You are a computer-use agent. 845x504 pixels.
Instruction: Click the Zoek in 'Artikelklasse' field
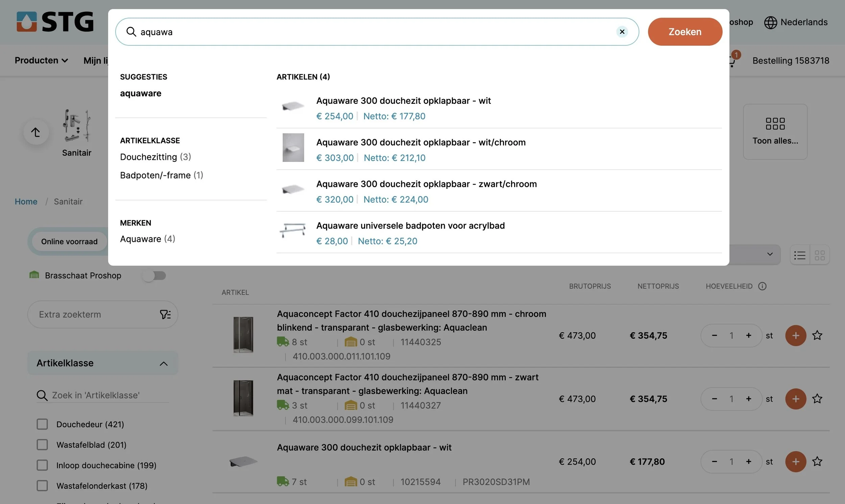[102, 395]
